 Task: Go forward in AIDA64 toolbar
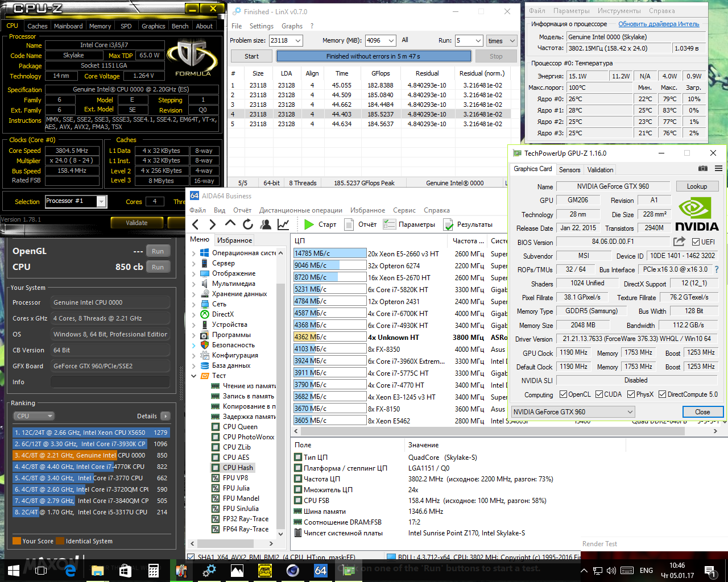coord(213,225)
